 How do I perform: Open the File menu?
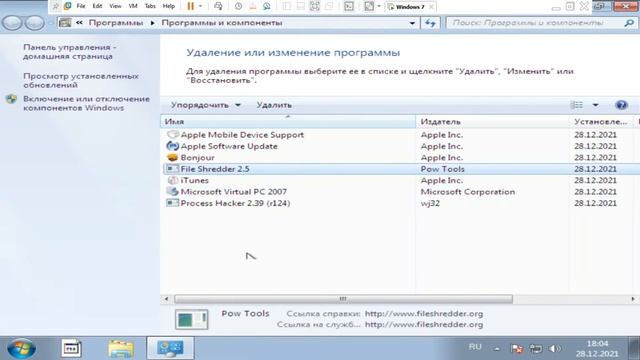[x=81, y=6]
